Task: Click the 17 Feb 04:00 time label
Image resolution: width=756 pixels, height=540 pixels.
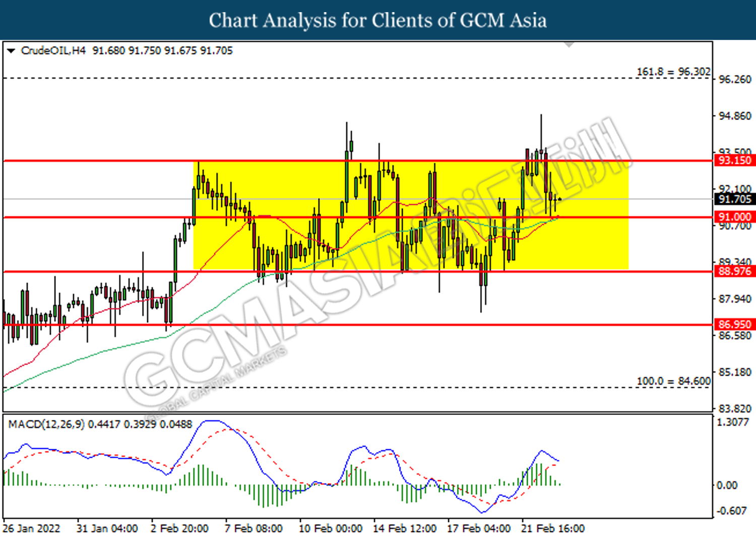Action: pos(478,528)
